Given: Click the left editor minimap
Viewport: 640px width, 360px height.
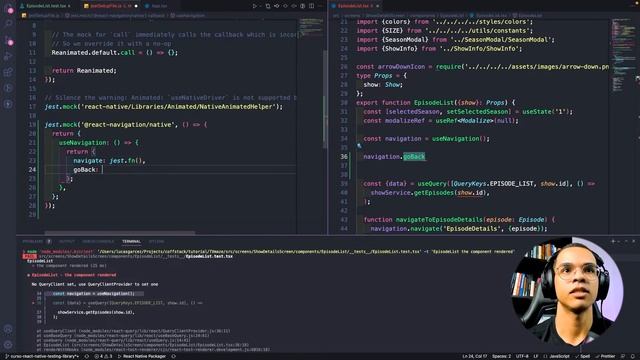Looking at the screenshot, I should click(310, 28).
